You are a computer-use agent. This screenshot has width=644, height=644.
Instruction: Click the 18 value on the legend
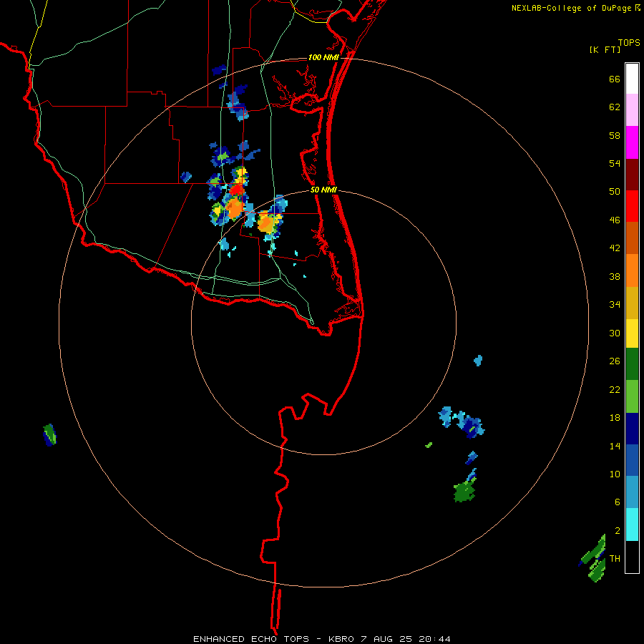coord(615,418)
